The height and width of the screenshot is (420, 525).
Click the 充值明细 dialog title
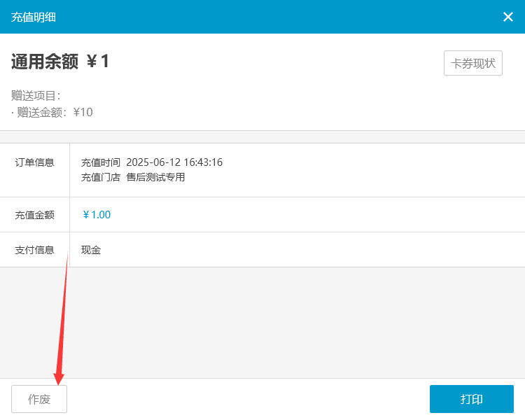point(34,17)
